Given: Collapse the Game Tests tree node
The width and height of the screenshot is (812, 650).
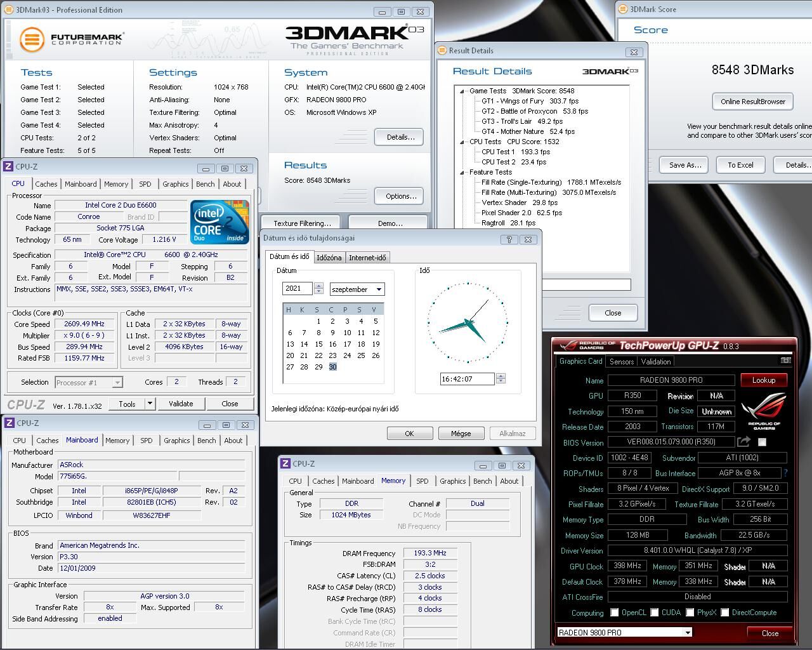Looking at the screenshot, I should coord(462,91).
